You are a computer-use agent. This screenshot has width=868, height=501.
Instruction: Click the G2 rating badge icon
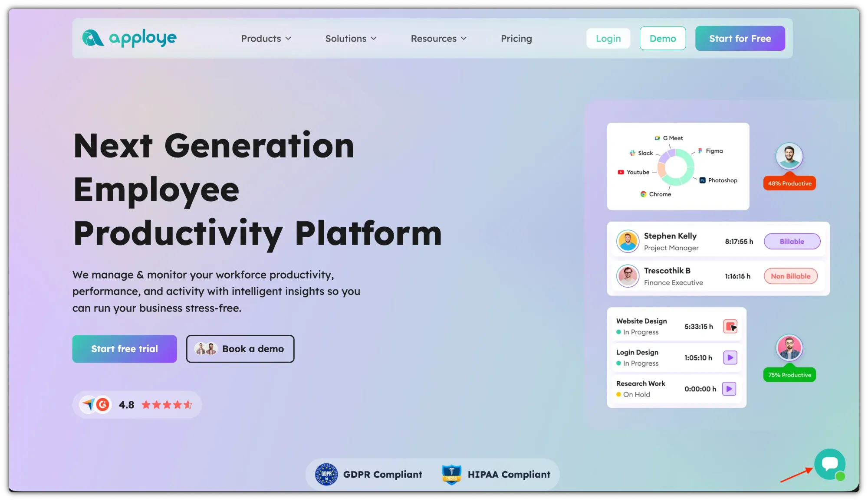pos(103,405)
